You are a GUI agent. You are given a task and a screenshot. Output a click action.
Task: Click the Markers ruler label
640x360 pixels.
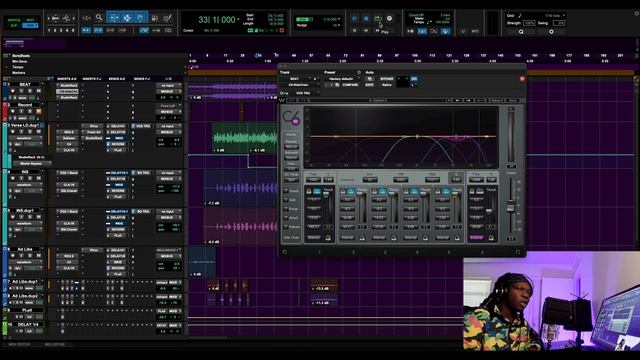[19, 73]
